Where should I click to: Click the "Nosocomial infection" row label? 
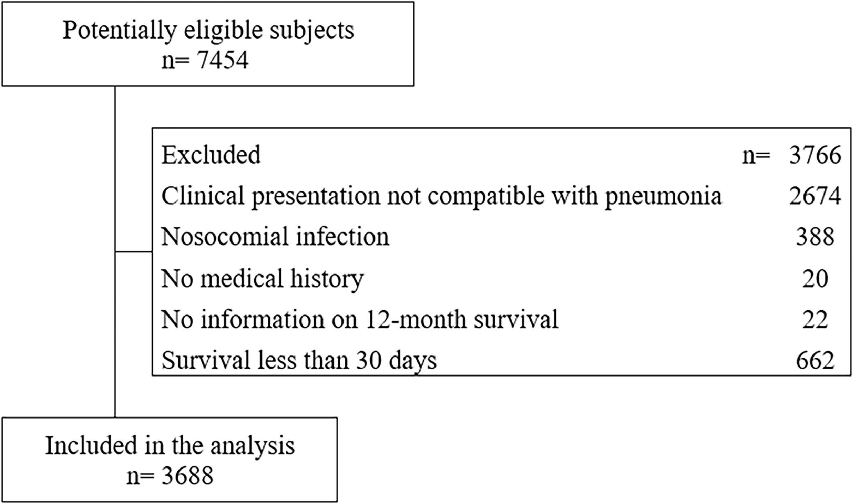pyautogui.click(x=275, y=237)
